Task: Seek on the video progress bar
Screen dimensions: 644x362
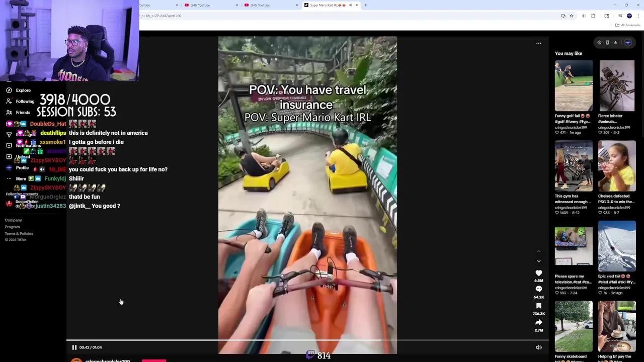Action: tap(307, 340)
